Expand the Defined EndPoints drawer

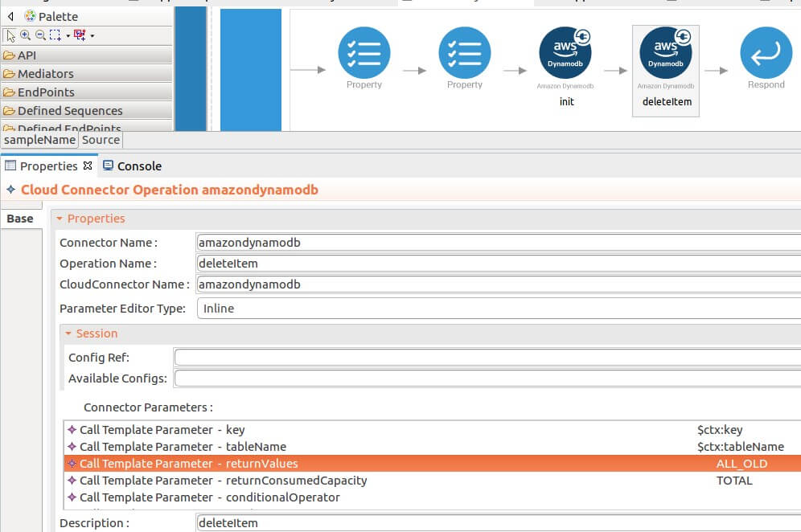click(87, 126)
